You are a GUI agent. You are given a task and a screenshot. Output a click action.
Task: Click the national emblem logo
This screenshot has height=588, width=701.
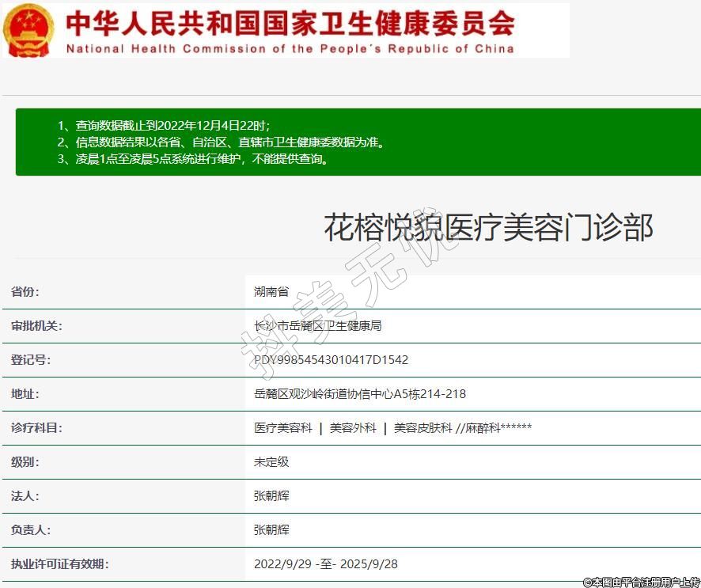point(28,30)
